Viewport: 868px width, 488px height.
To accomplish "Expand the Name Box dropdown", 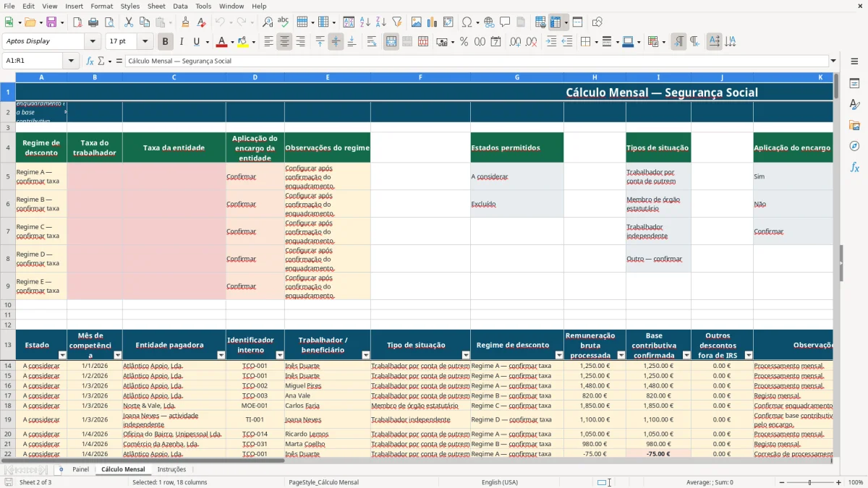I will pyautogui.click(x=72, y=61).
